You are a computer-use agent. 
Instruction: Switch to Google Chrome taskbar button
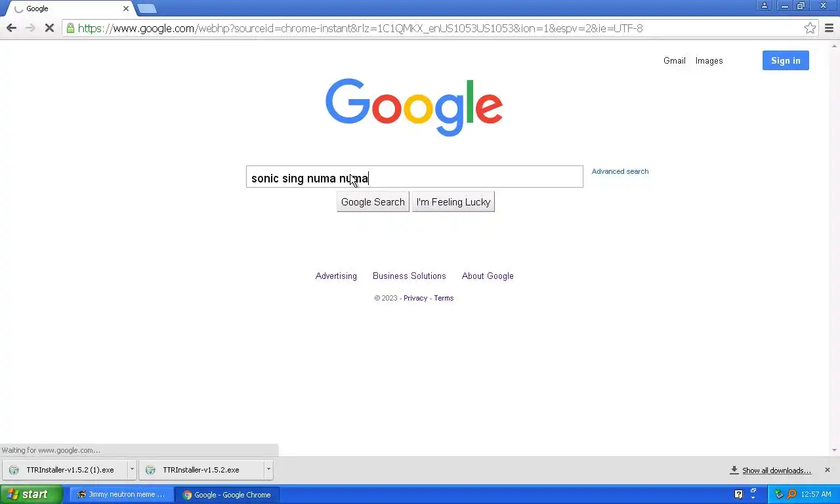click(x=227, y=494)
